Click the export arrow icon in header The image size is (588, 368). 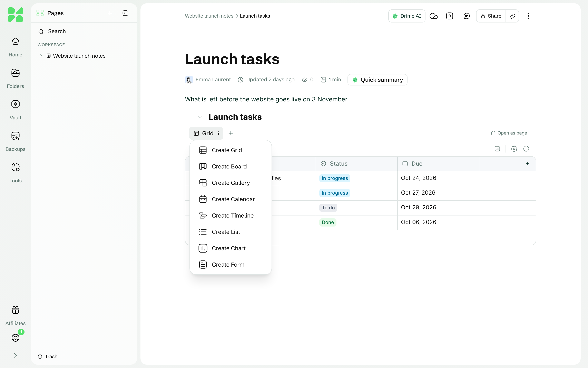(x=450, y=16)
